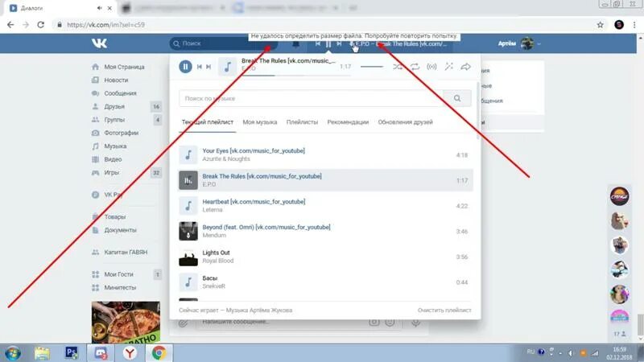Switch to the Моя музыка tab
The height and width of the screenshot is (362, 644).
point(259,122)
